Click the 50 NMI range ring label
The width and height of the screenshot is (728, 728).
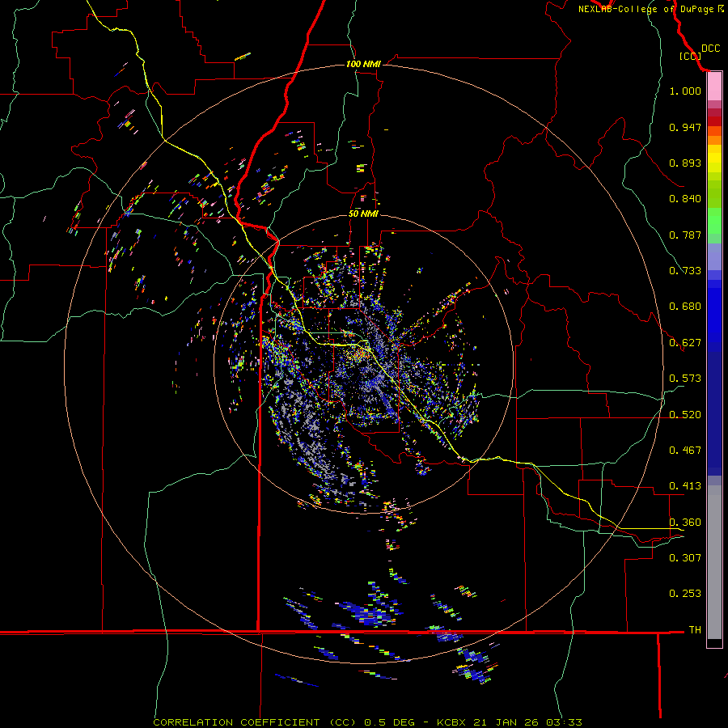(x=363, y=214)
